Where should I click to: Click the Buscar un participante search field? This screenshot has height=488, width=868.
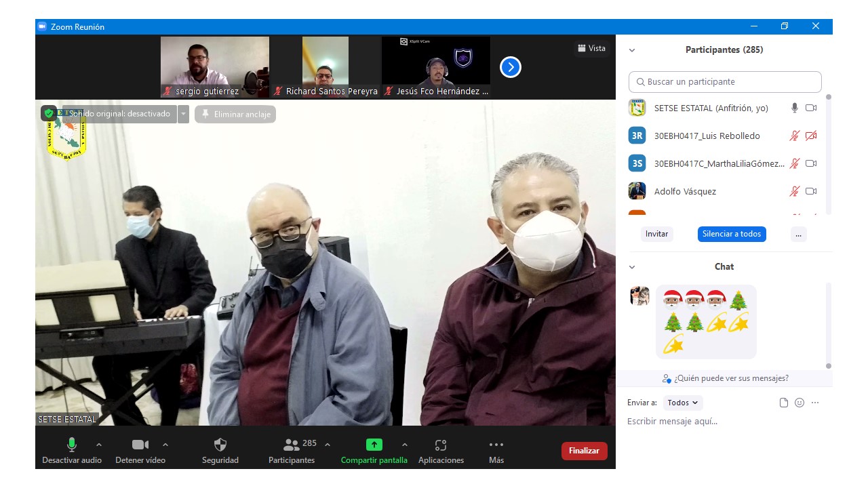point(725,81)
